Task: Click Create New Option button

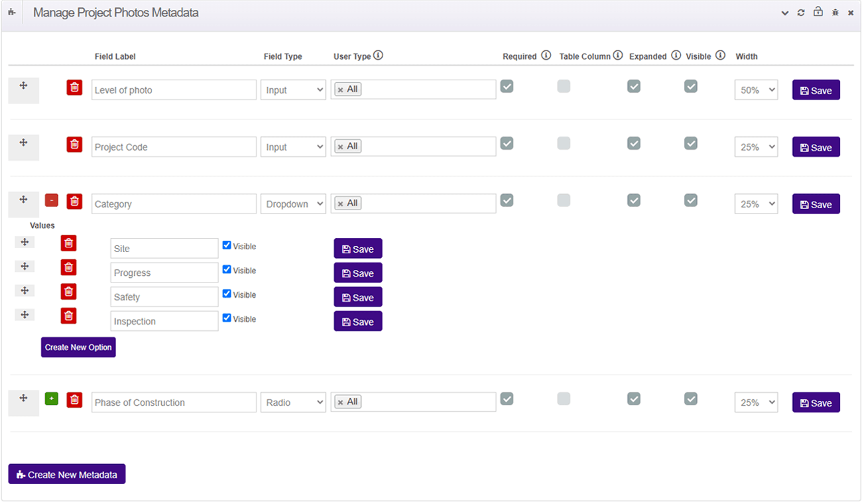Action: tap(78, 347)
